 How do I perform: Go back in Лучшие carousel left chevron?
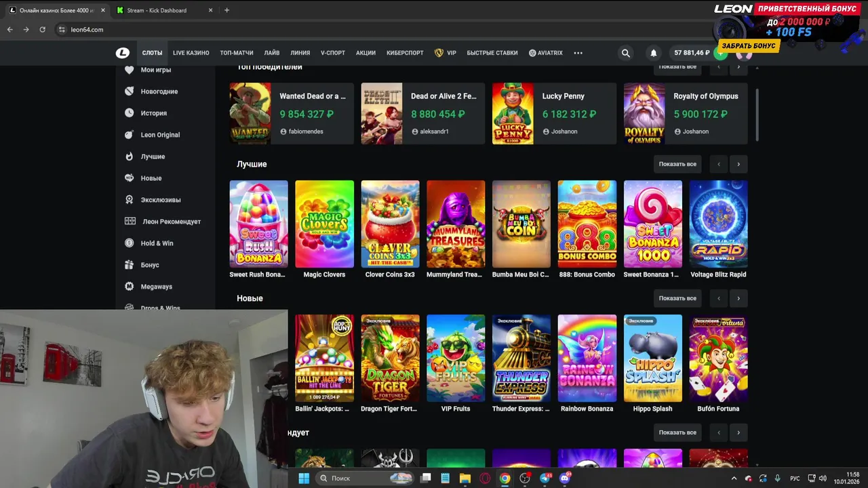point(719,164)
